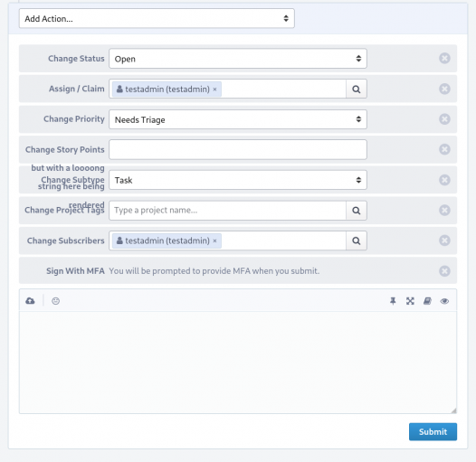Image resolution: width=476 pixels, height=462 pixels.
Task: Remove the Change Status action row
Action: (x=444, y=58)
